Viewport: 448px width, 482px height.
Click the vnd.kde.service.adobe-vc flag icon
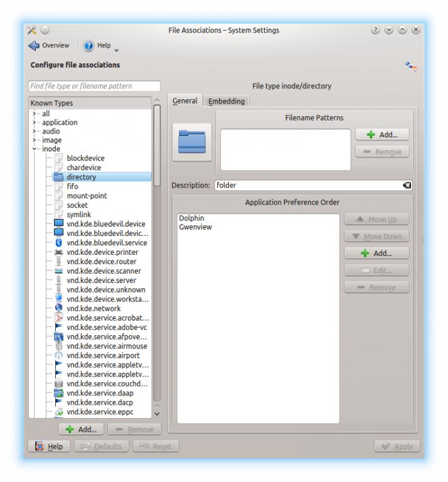pyautogui.click(x=59, y=327)
